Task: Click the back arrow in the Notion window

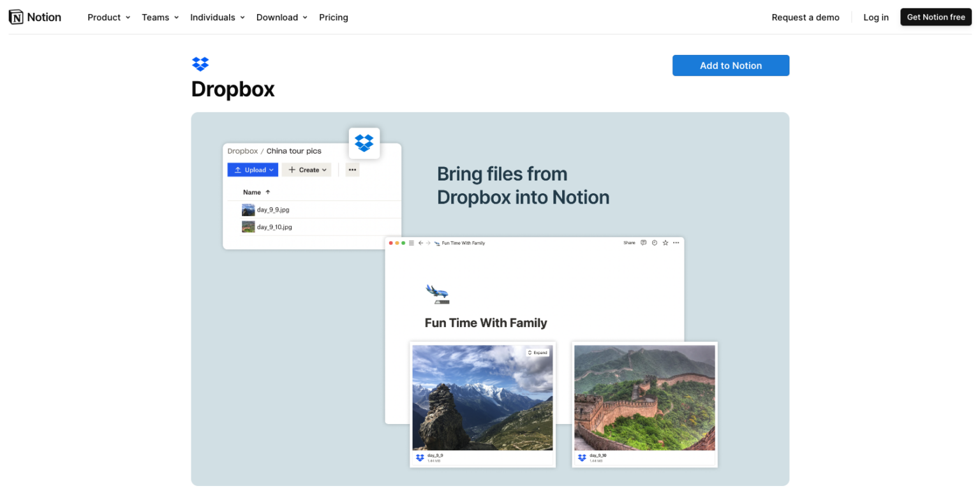Action: 420,243
